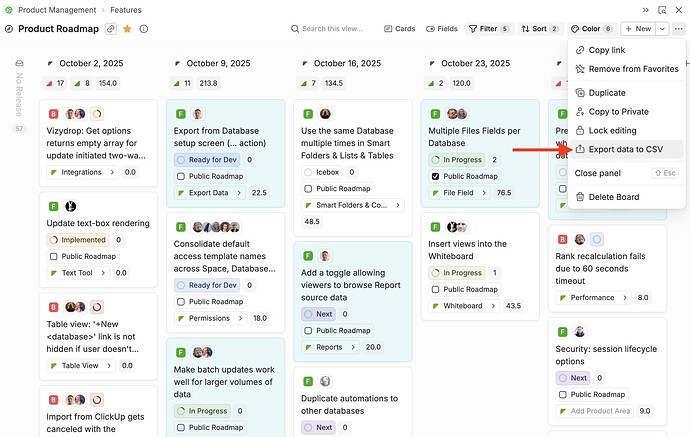Check Public Roadmap on Use the same Database card
The width and height of the screenshot is (690, 437).
(x=308, y=189)
